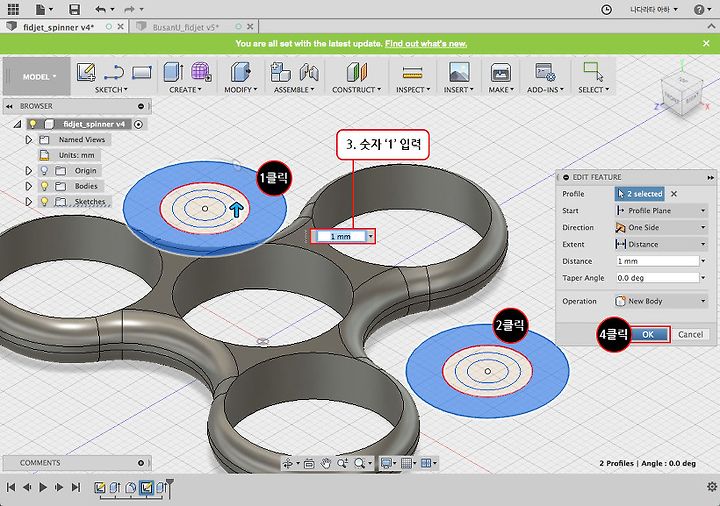Toggle Bodies folder lightbulb visibility

coord(44,186)
